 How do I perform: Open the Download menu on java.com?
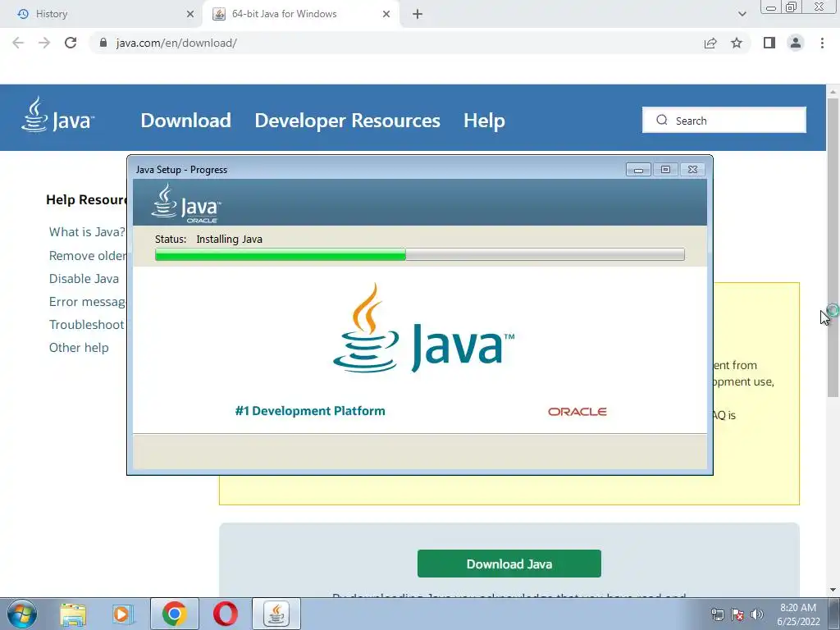pos(186,121)
